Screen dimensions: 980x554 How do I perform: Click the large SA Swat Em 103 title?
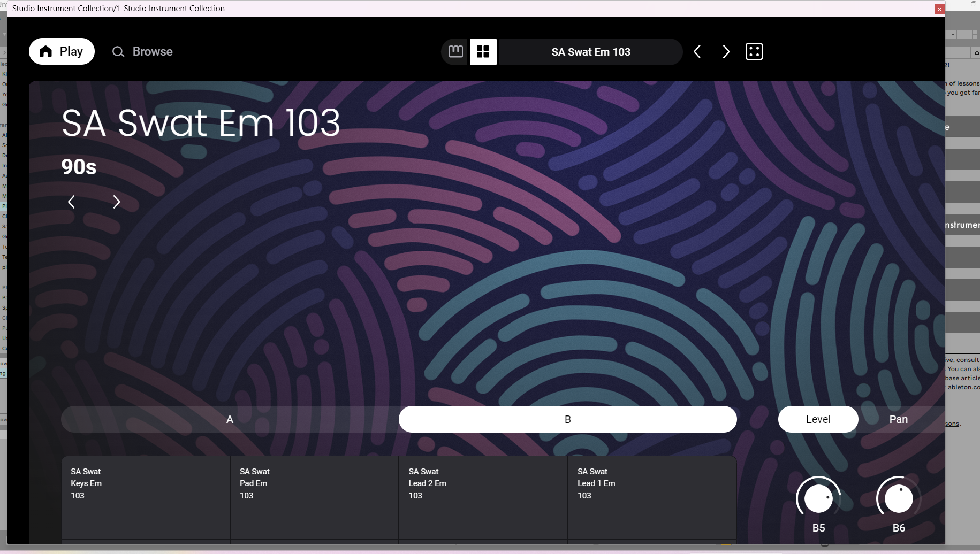[x=201, y=122]
